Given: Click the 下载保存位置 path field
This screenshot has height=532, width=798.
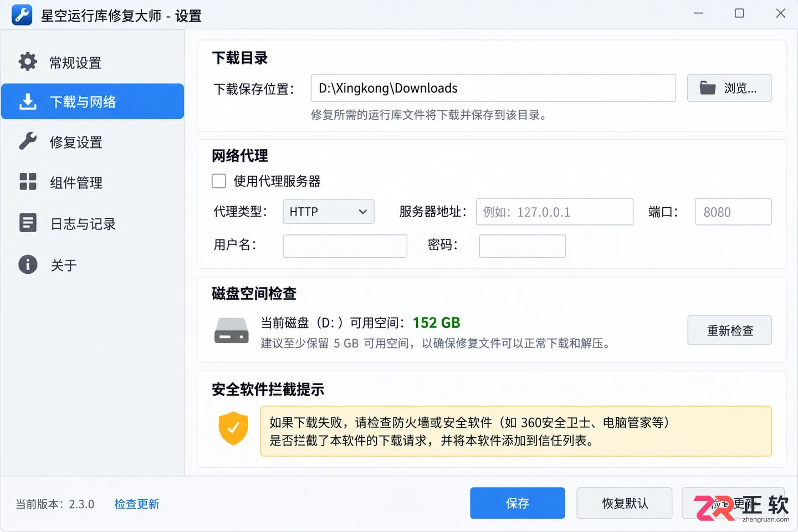Looking at the screenshot, I should coord(493,88).
